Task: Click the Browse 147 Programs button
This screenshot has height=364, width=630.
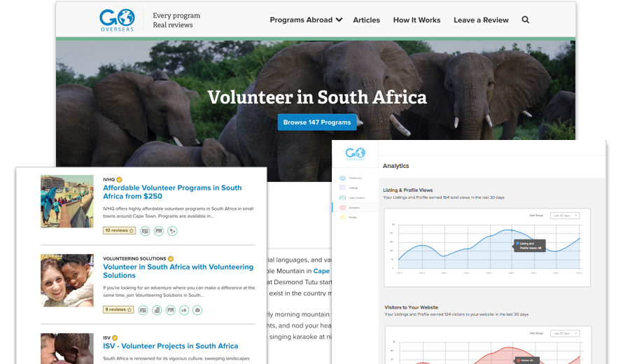Action: click(x=317, y=122)
